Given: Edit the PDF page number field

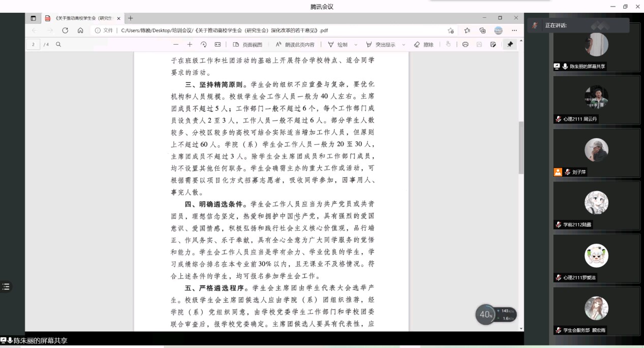Looking at the screenshot, I should coord(34,45).
